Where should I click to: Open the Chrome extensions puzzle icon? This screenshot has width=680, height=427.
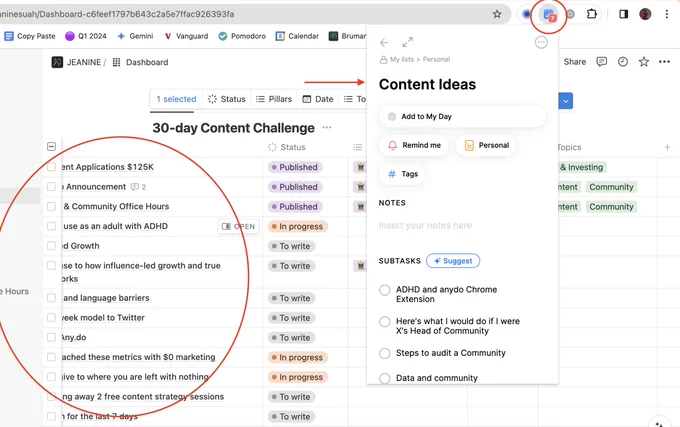(x=592, y=14)
